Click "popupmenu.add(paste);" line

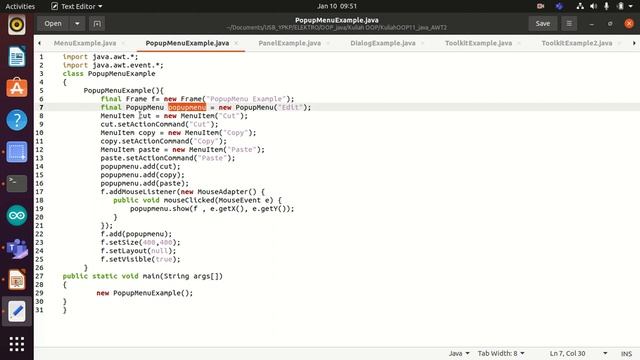144,183
